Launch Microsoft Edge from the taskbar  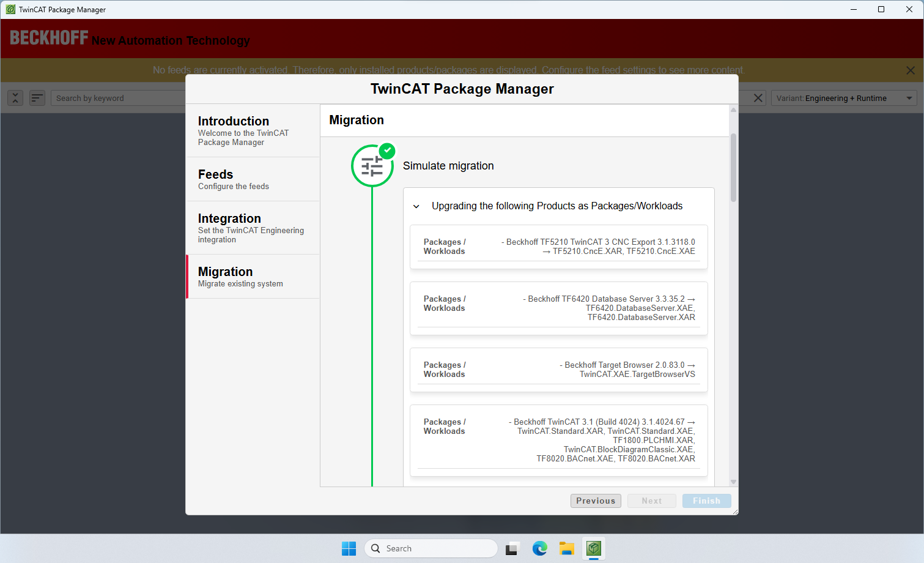pos(539,548)
